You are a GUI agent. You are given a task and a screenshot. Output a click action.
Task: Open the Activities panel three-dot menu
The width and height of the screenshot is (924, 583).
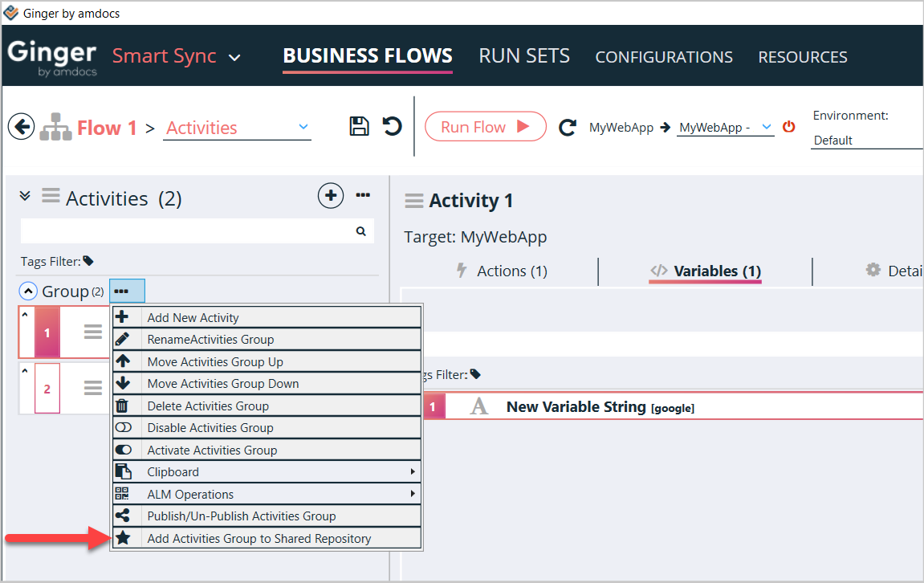[x=363, y=195]
